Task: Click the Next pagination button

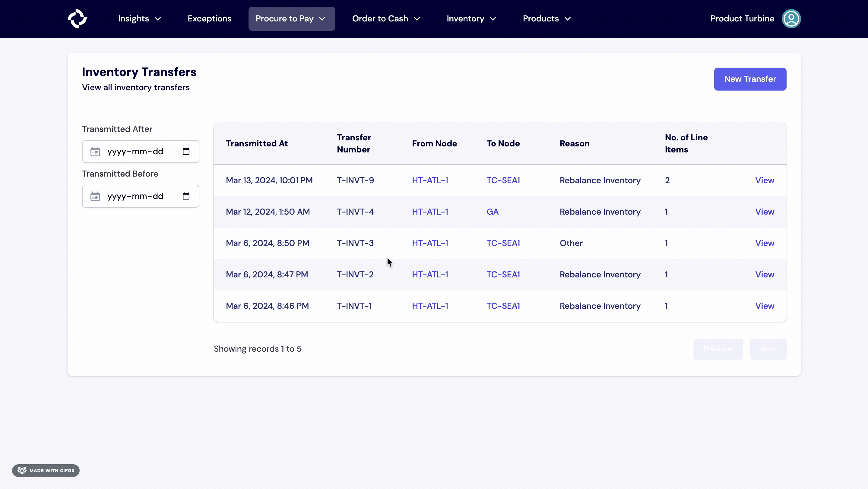Action: point(768,349)
